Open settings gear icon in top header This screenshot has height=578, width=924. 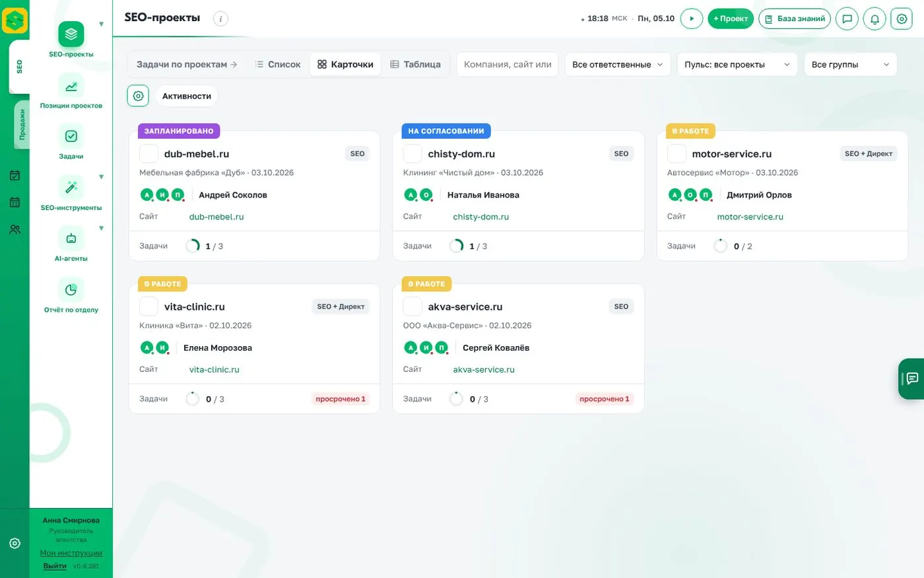902,18
